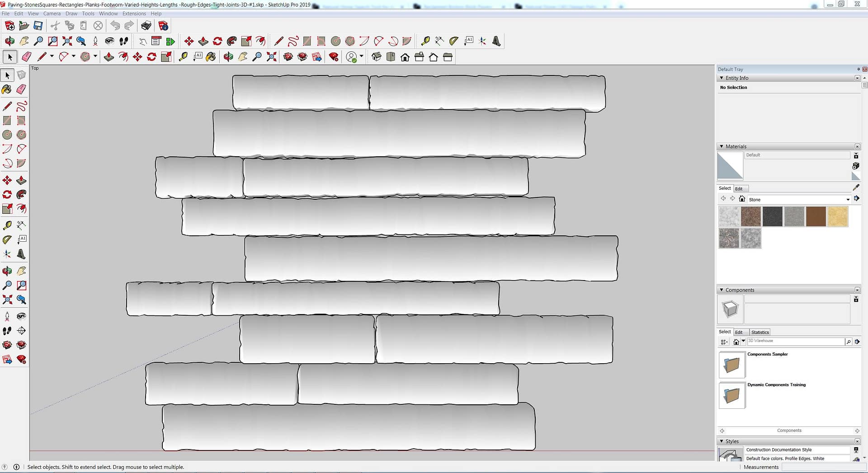Viewport: 868px width, 473px height.
Task: Select the Zoom Extents tool
Action: click(x=7, y=300)
